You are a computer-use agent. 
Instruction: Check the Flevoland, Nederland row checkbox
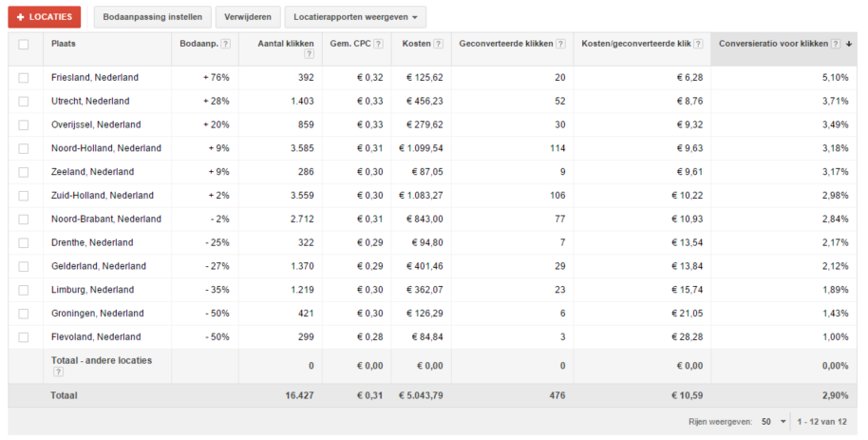(23, 337)
